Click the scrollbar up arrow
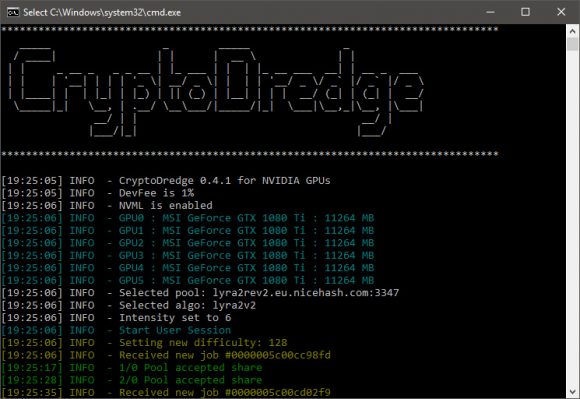The width and height of the screenshot is (580, 399). tap(573, 31)
